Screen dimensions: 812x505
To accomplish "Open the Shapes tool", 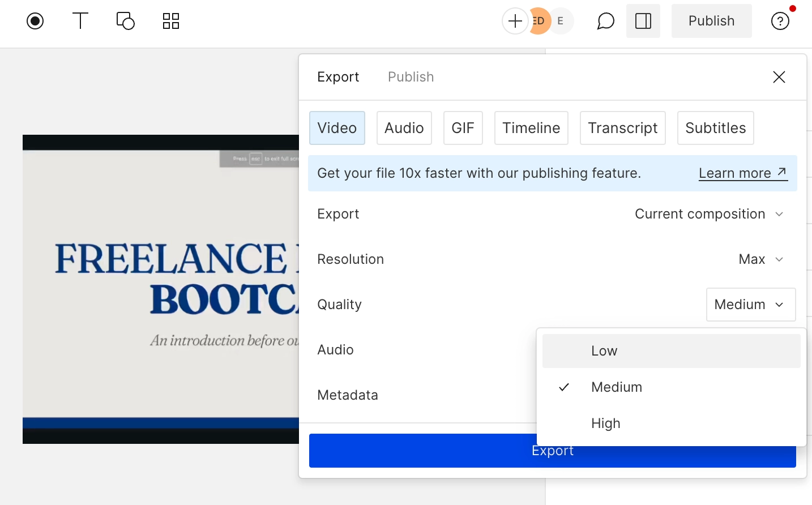I will click(125, 21).
